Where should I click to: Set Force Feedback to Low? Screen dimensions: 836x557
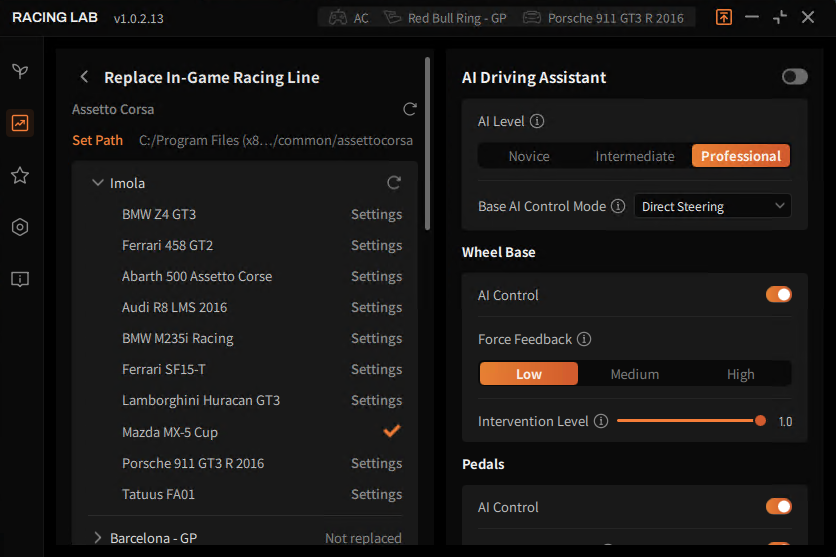tap(528, 374)
